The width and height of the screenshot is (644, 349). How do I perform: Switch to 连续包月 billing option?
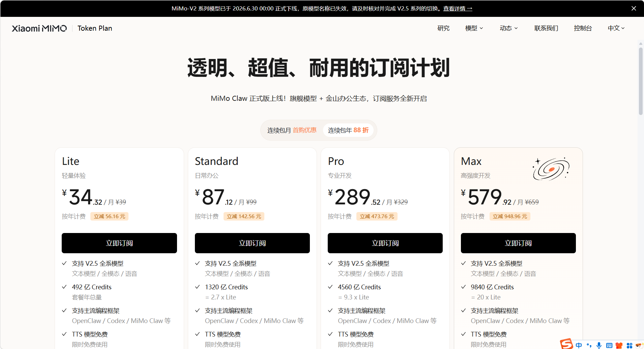[292, 130]
